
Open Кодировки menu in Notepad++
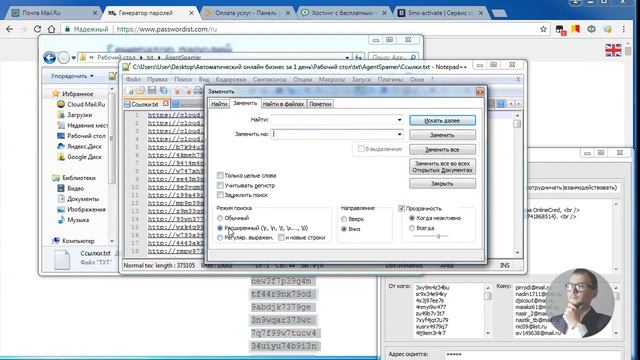point(231,80)
